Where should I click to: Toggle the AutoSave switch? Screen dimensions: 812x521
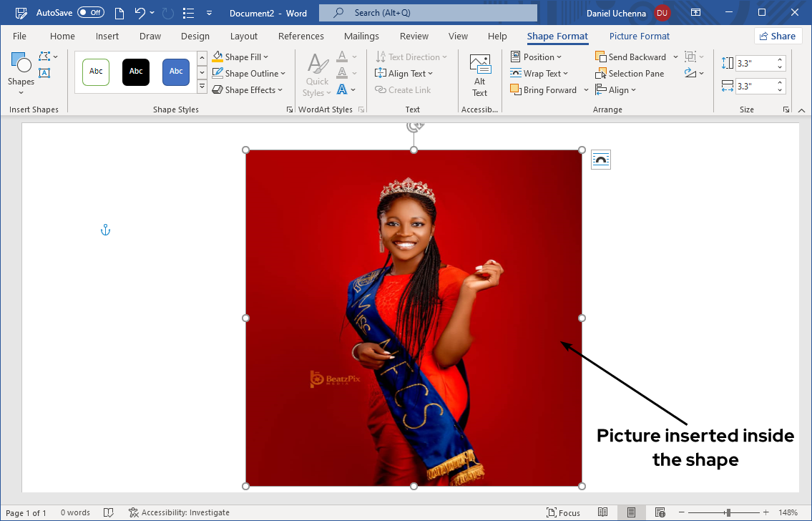point(91,13)
